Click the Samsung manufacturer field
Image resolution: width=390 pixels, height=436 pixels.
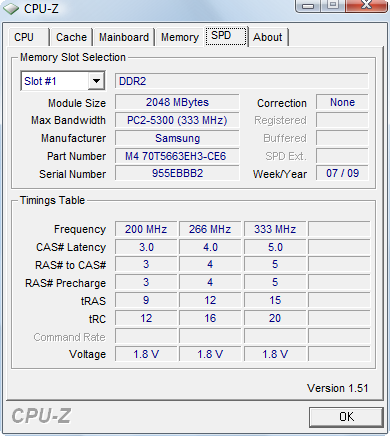click(177, 138)
